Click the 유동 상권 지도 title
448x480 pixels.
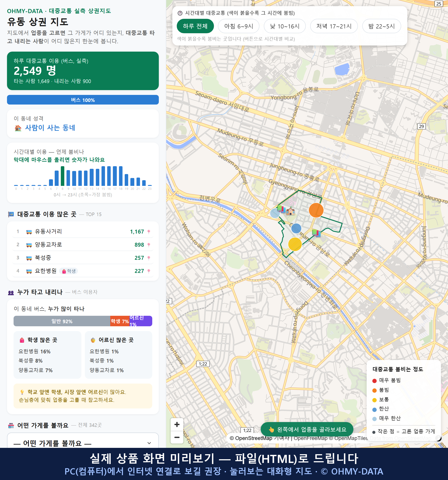click(38, 22)
